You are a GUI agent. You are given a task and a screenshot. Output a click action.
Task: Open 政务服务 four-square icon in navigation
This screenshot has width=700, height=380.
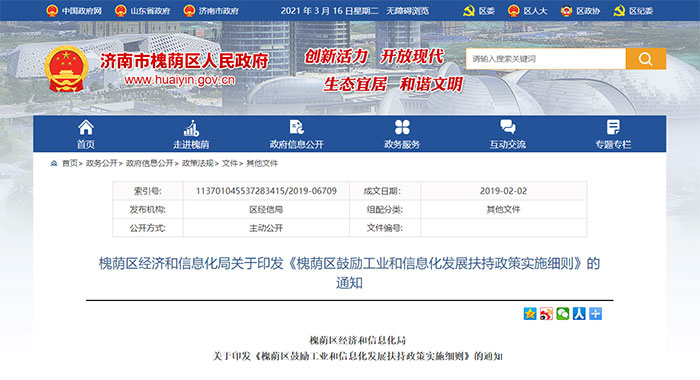pyautogui.click(x=402, y=127)
